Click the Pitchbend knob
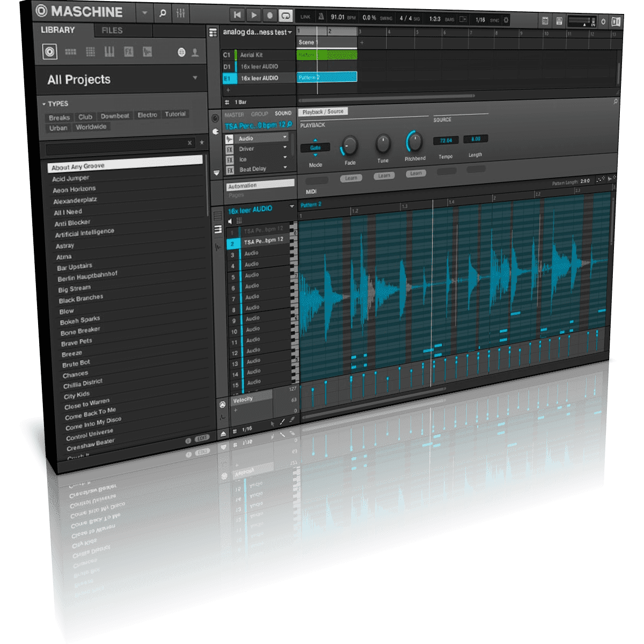The image size is (644, 644). (x=414, y=141)
